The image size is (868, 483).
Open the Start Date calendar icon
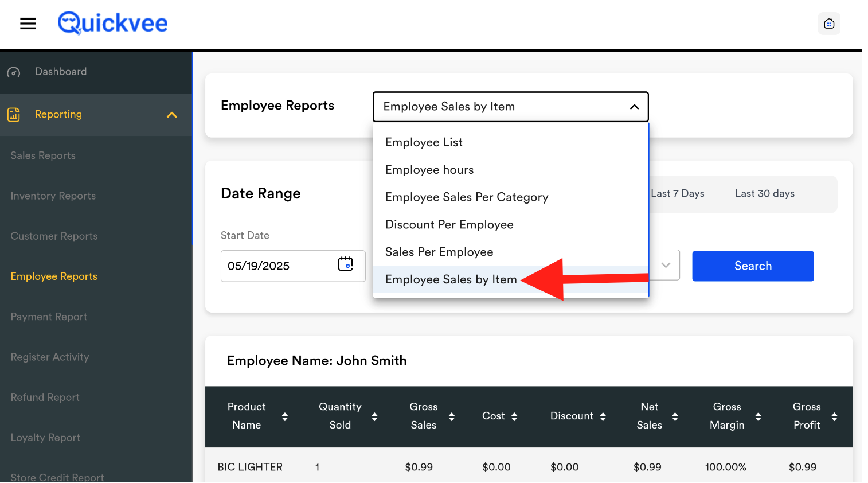click(x=345, y=264)
